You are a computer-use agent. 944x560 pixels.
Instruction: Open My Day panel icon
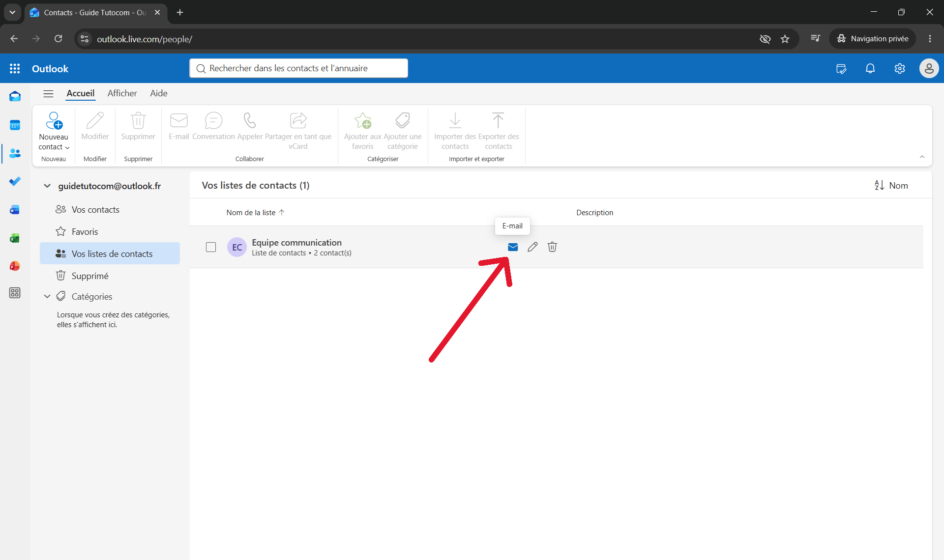[841, 69]
